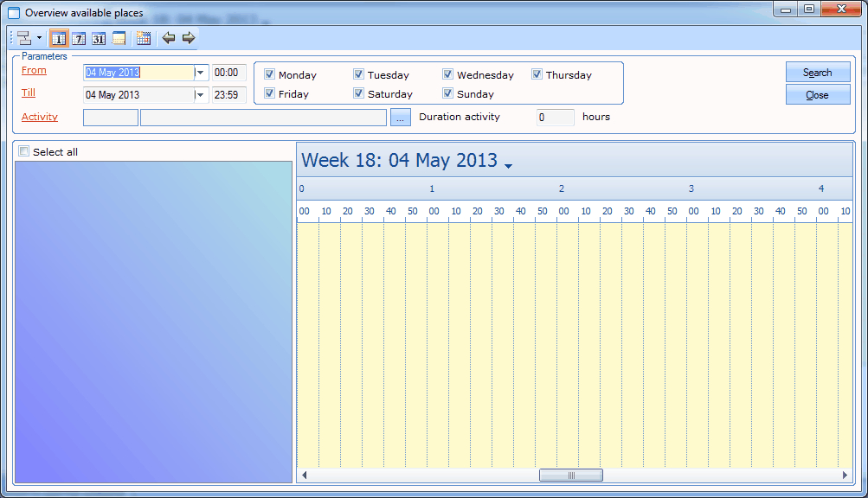Enable the Select all checkbox
Viewport: 868px width, 498px height.
[x=24, y=151]
